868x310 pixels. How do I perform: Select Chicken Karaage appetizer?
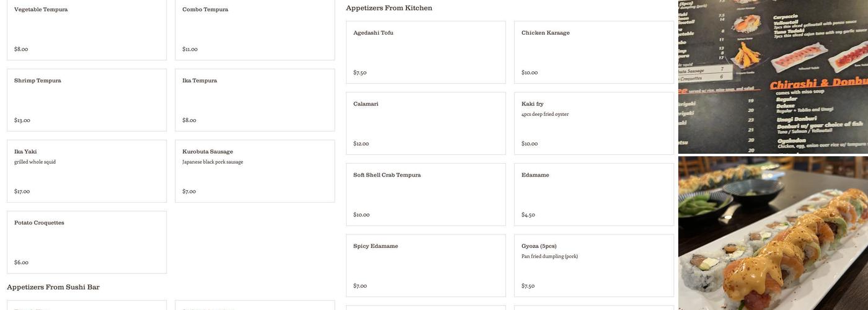pos(594,52)
